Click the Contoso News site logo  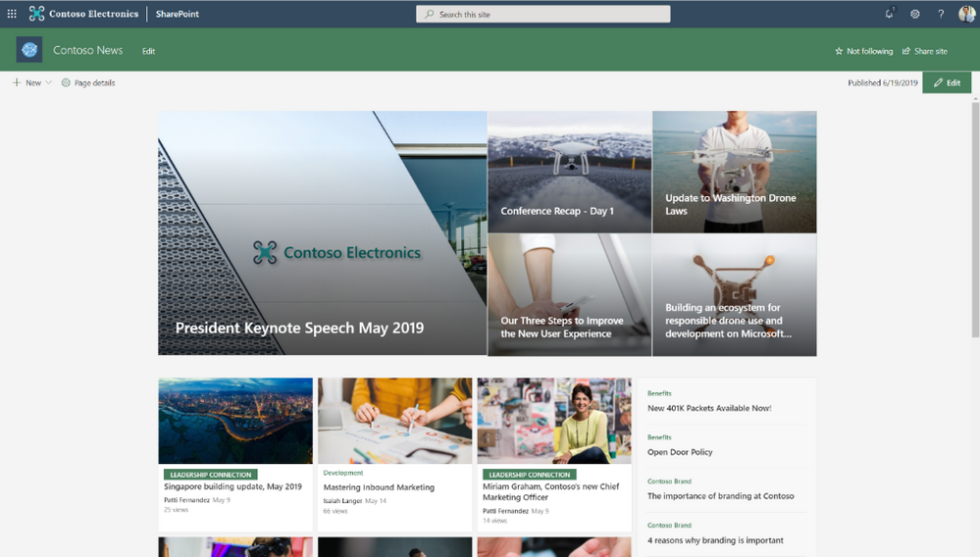click(29, 50)
